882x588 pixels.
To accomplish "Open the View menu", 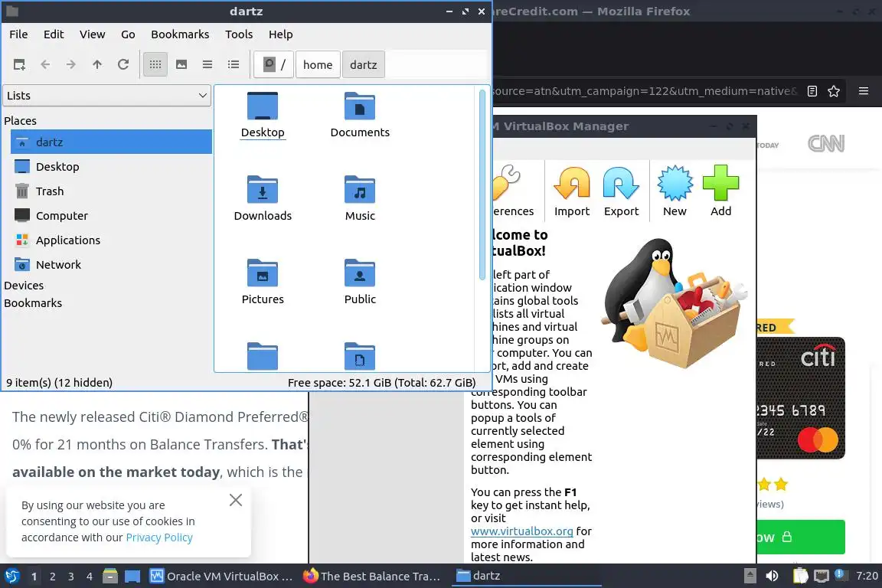I will [x=92, y=34].
